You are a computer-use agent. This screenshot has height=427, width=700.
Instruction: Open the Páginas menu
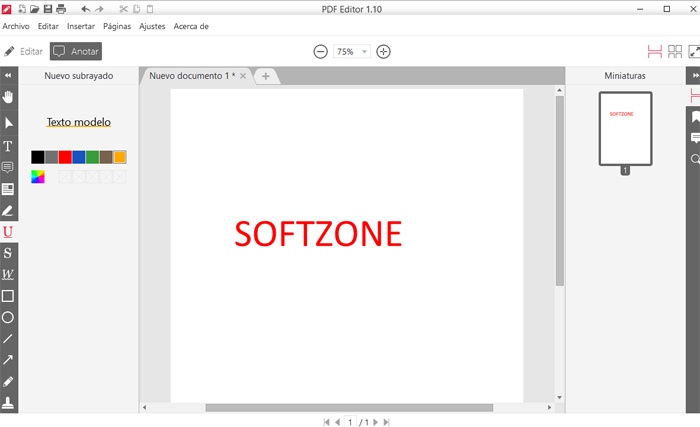pos(117,26)
